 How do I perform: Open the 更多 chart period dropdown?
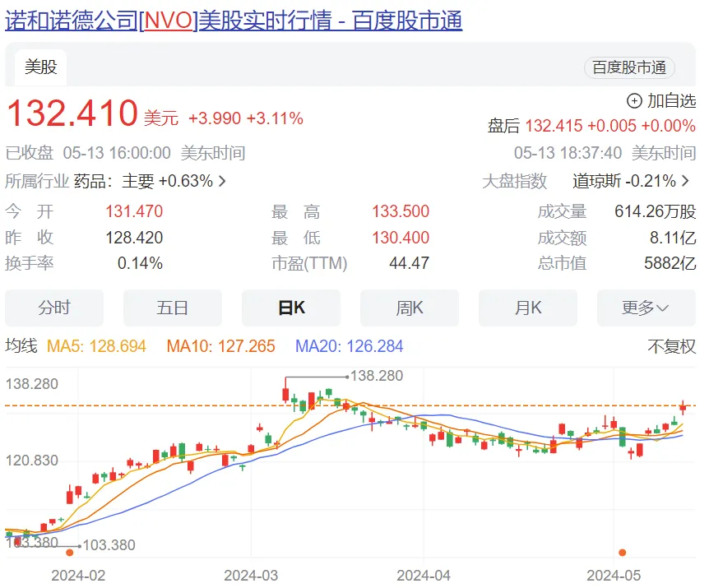coord(646,308)
